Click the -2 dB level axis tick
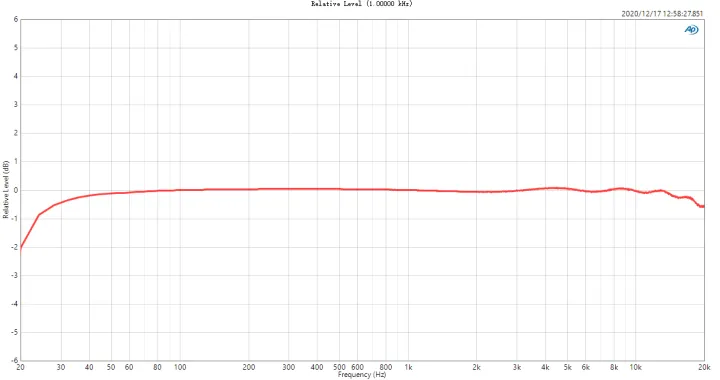Screen dimensions: 720x380 (15, 247)
